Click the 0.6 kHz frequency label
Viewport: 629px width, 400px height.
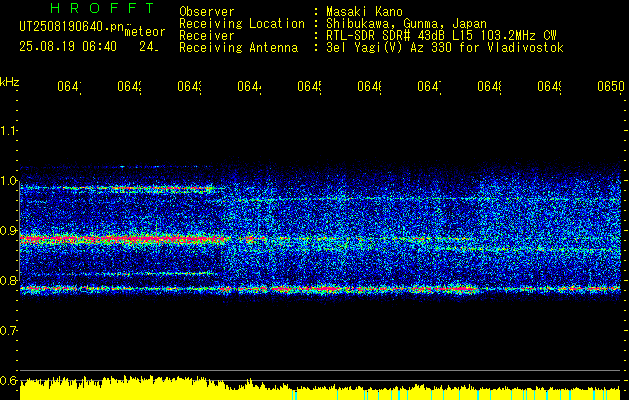pyautogui.click(x=8, y=380)
